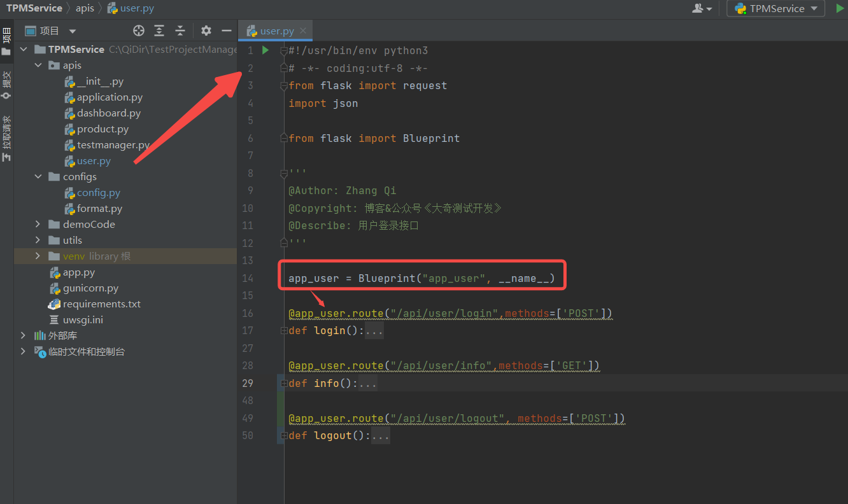
Task: Select testmanager.py in the project tree
Action: pos(113,144)
